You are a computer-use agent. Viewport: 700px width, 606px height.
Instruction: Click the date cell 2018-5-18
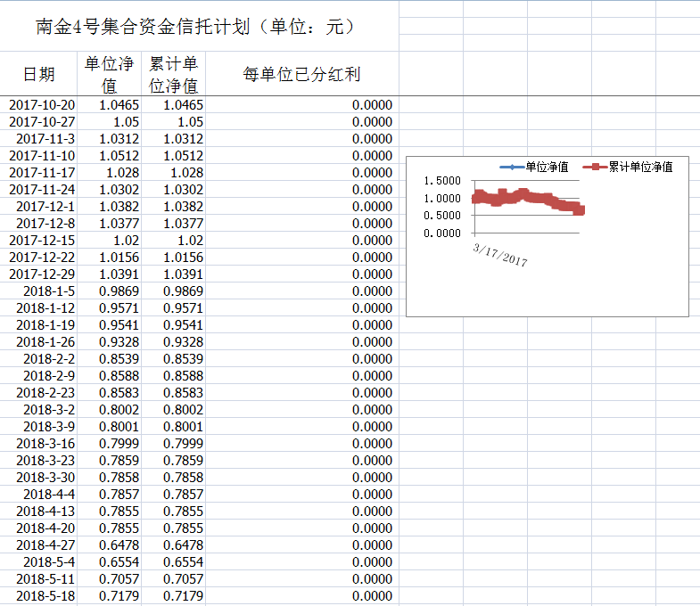[45, 596]
